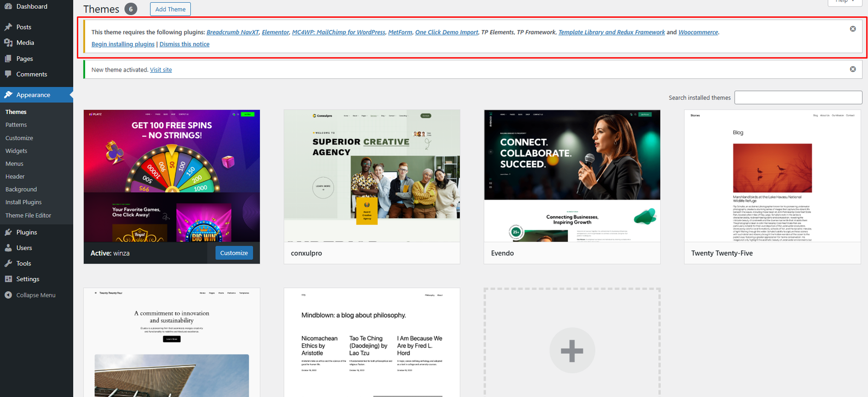Click Begin installing plugins link

click(123, 45)
